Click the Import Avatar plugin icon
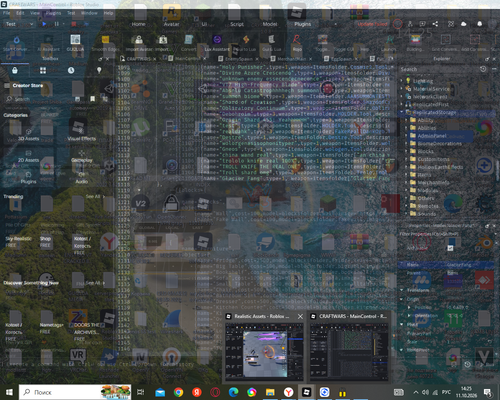 click(x=139, y=40)
